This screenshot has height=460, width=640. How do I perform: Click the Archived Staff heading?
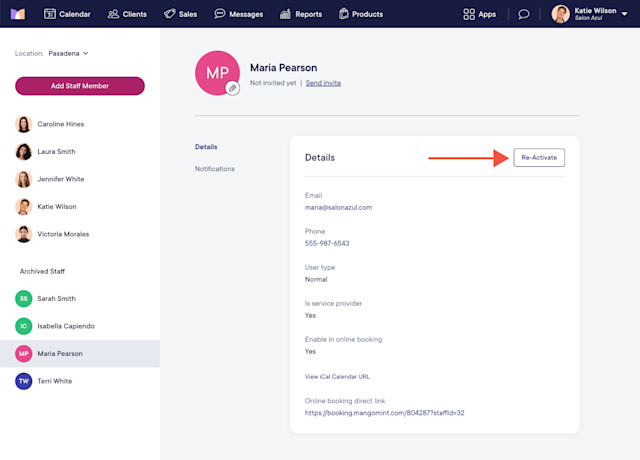point(42,271)
